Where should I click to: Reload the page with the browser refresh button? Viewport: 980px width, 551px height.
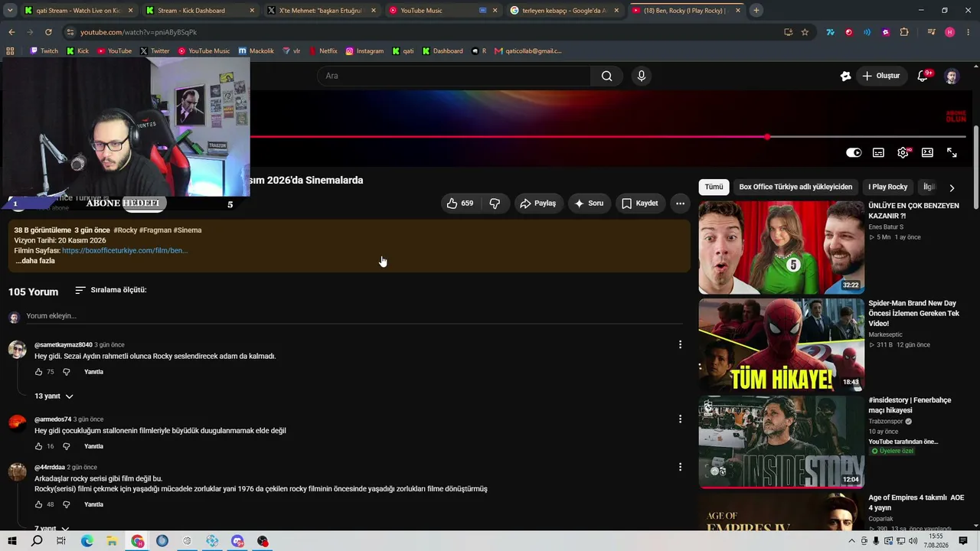pos(48,32)
